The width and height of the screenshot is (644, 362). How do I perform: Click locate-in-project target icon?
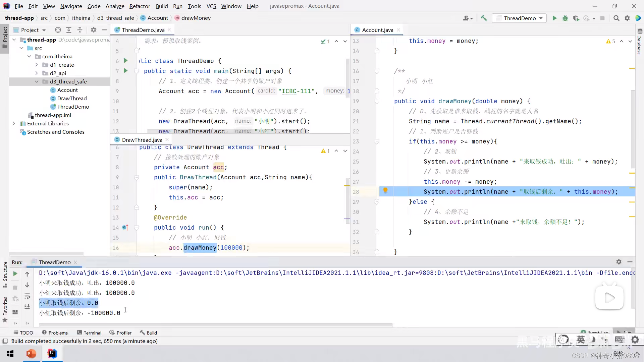coord(58,30)
